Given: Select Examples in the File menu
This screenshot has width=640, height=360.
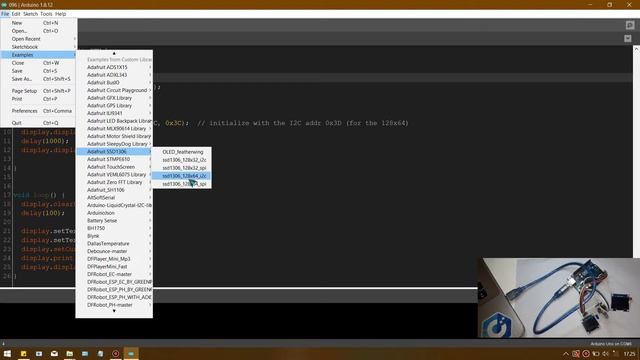Looking at the screenshot, I should pos(38,55).
